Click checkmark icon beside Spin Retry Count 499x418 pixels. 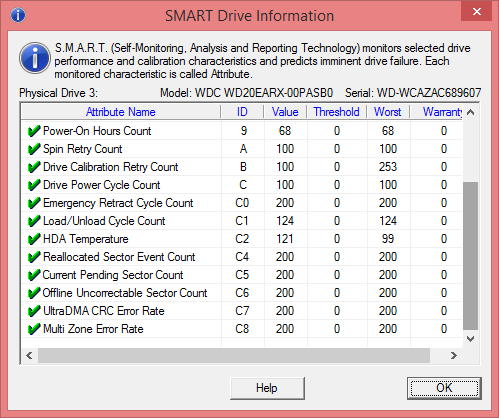coord(34,149)
